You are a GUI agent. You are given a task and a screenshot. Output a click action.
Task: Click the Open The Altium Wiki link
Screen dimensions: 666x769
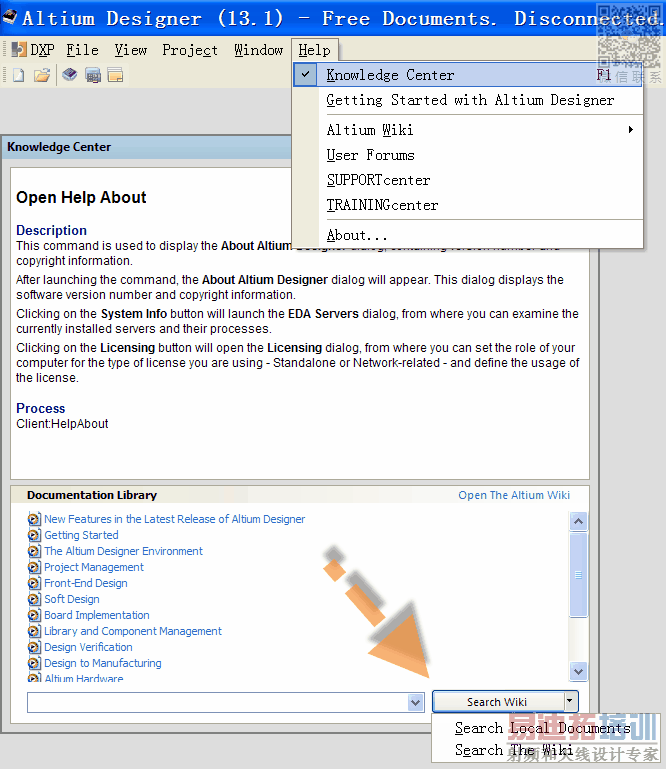pyautogui.click(x=514, y=495)
